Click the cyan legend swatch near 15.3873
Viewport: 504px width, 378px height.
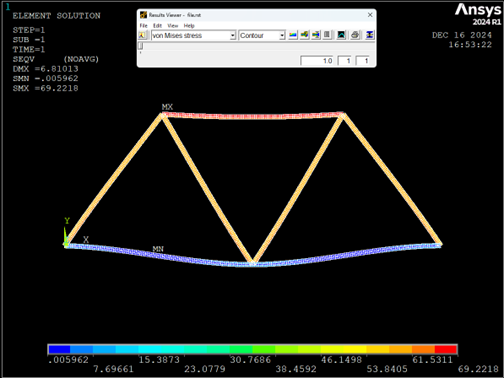tap(150, 349)
